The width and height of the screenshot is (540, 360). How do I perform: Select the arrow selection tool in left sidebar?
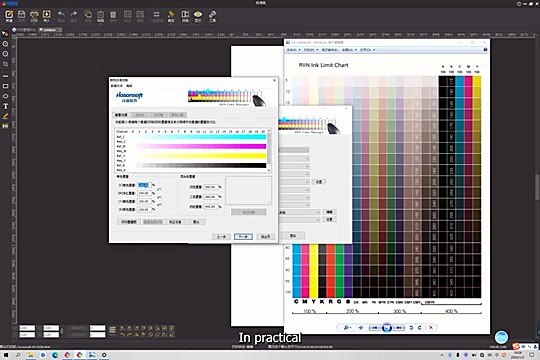[x=5, y=33]
